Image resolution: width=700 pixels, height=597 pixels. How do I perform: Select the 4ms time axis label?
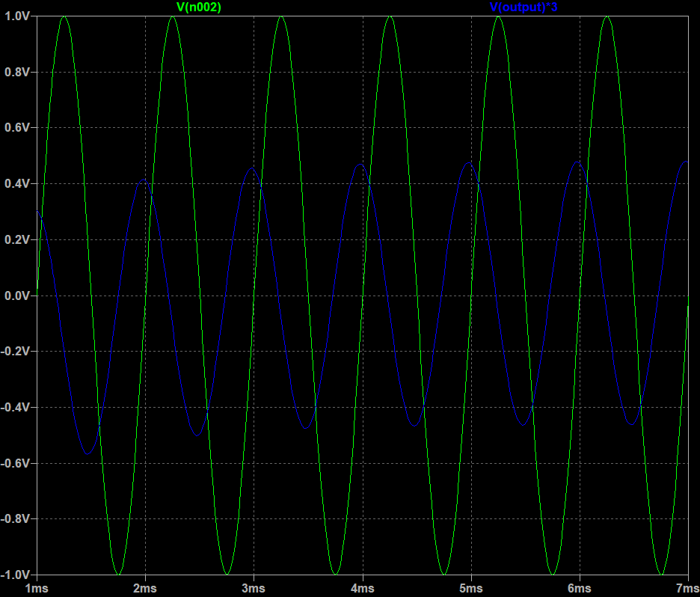click(363, 588)
